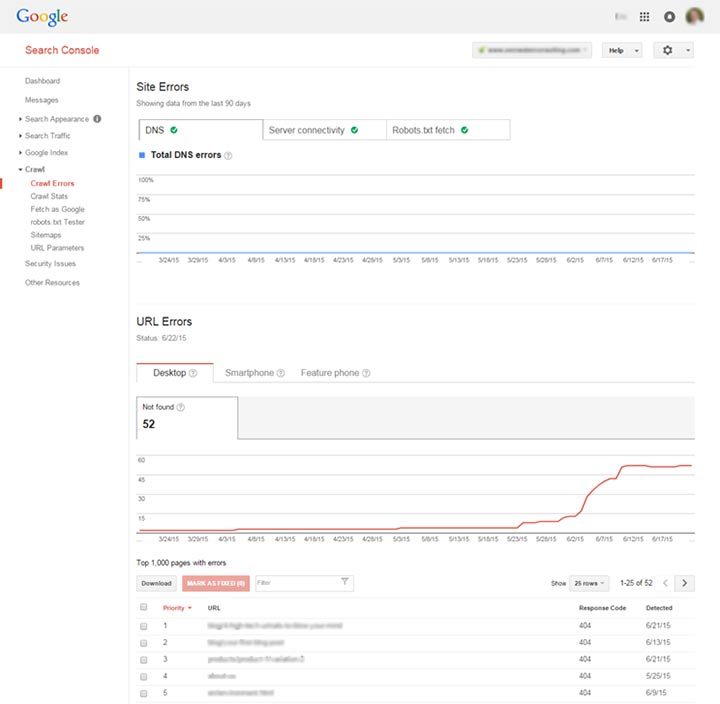The image size is (720, 704).
Task: Click the blue Total DNS errors legend square
Action: (141, 156)
